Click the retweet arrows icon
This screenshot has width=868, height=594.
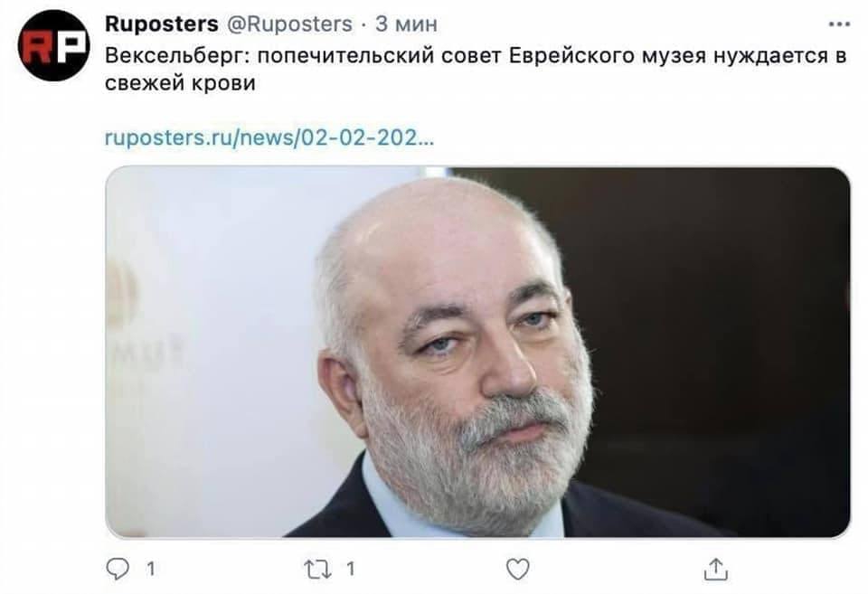[317, 569]
